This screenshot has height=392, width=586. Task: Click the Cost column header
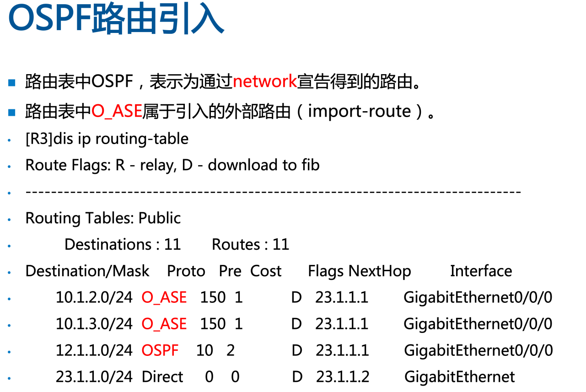pyautogui.click(x=266, y=271)
